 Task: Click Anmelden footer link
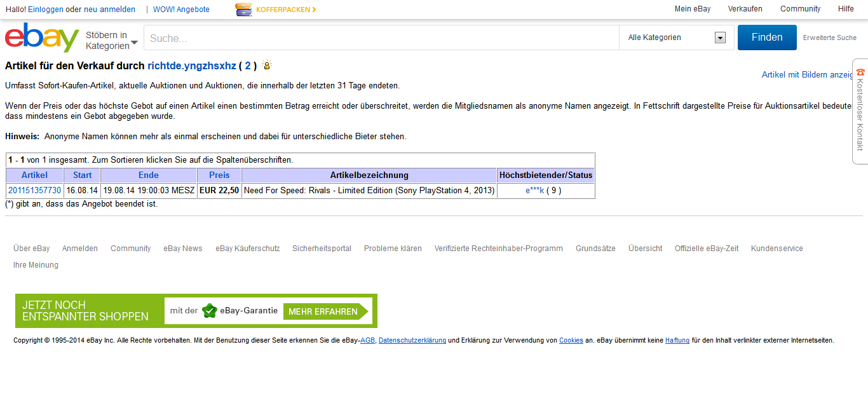80,249
